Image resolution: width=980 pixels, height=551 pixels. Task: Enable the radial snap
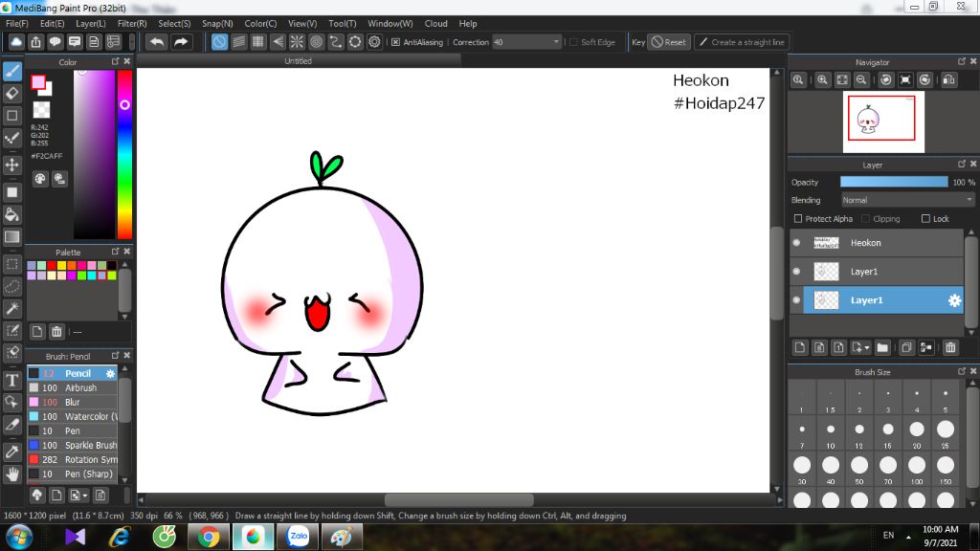click(297, 42)
